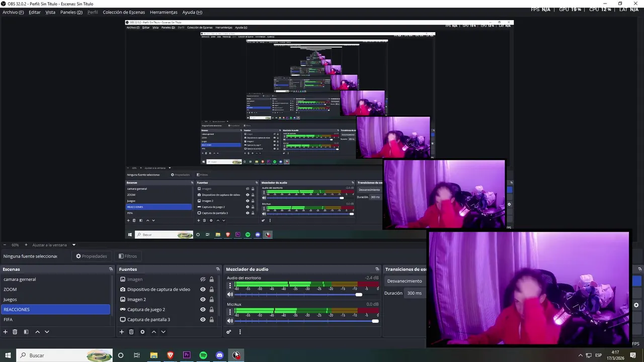Image resolution: width=644 pixels, height=362 pixels.
Task: Open the Editar menu
Action: [35, 12]
